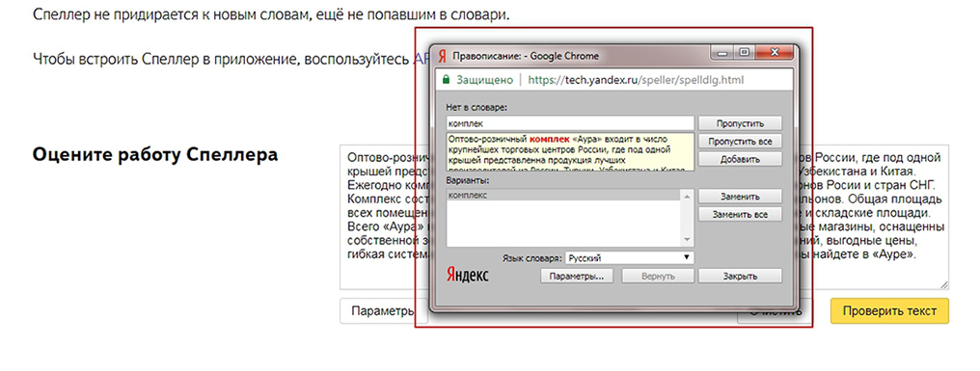Close the Правописание window with X

click(x=775, y=53)
